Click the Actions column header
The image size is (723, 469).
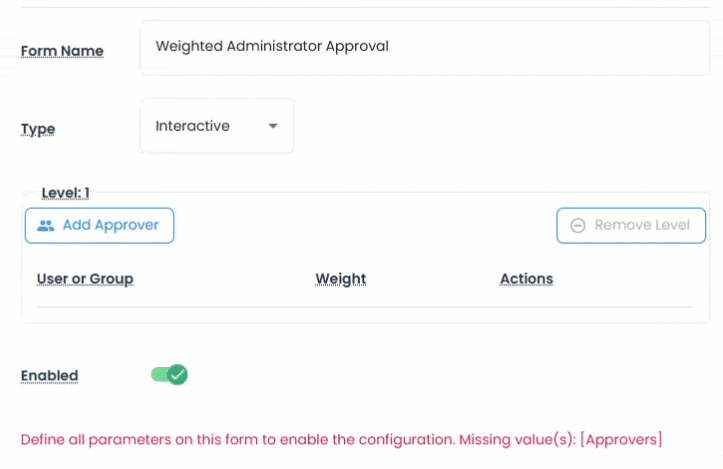pyautogui.click(x=526, y=279)
